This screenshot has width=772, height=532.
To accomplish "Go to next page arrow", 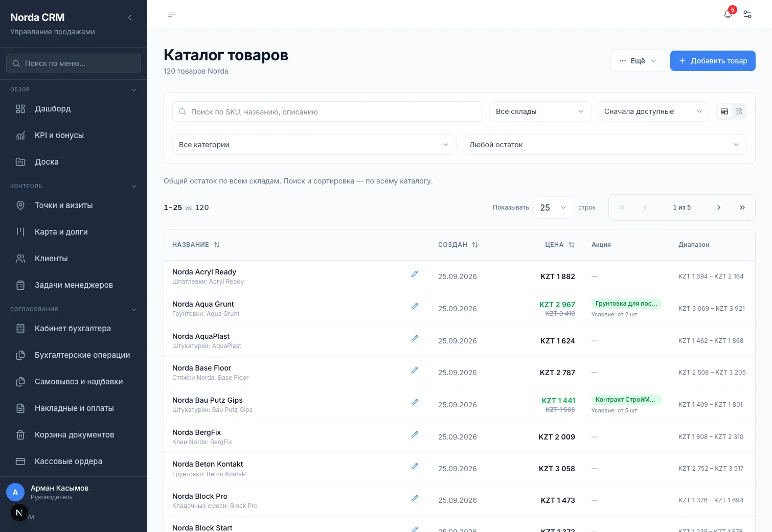I will tap(719, 207).
